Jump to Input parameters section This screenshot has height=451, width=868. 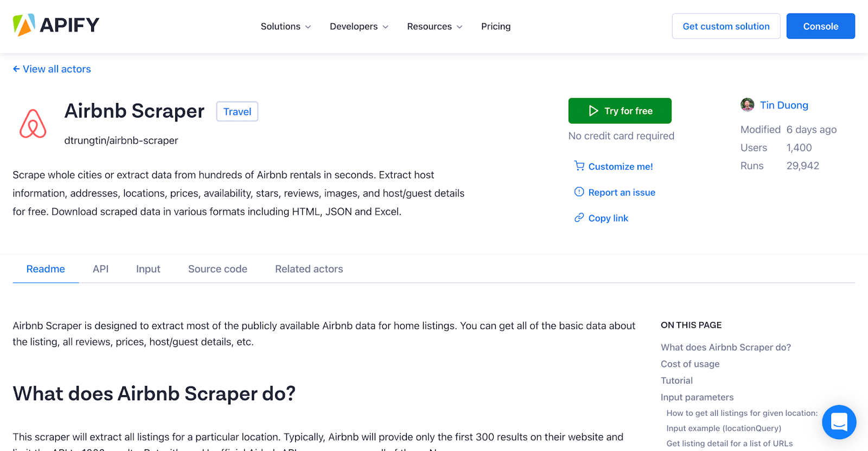coord(697,397)
